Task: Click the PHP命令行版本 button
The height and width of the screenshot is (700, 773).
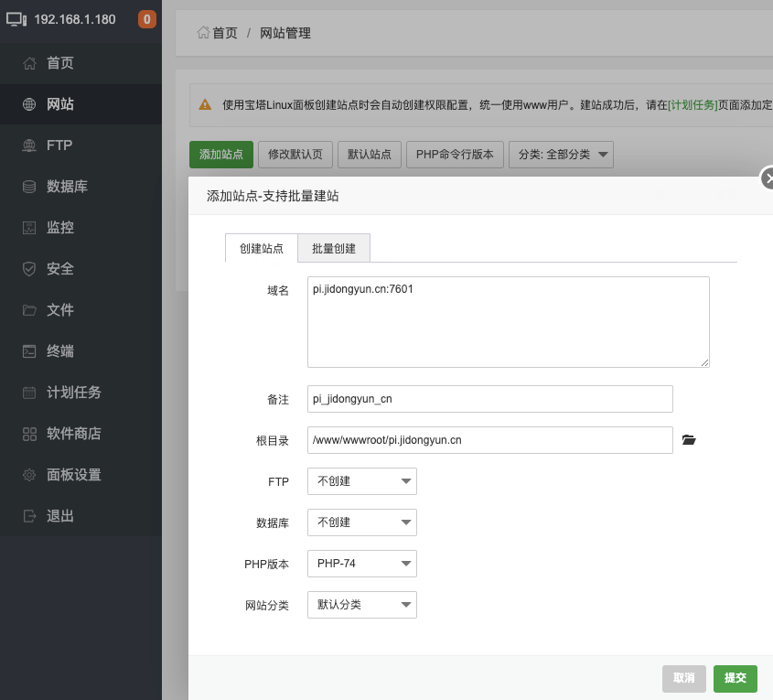Action: [455, 155]
